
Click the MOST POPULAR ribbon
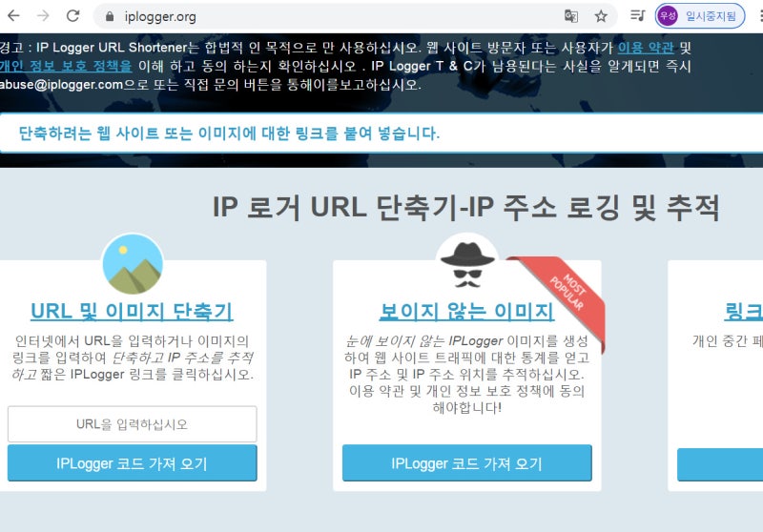[x=567, y=294]
